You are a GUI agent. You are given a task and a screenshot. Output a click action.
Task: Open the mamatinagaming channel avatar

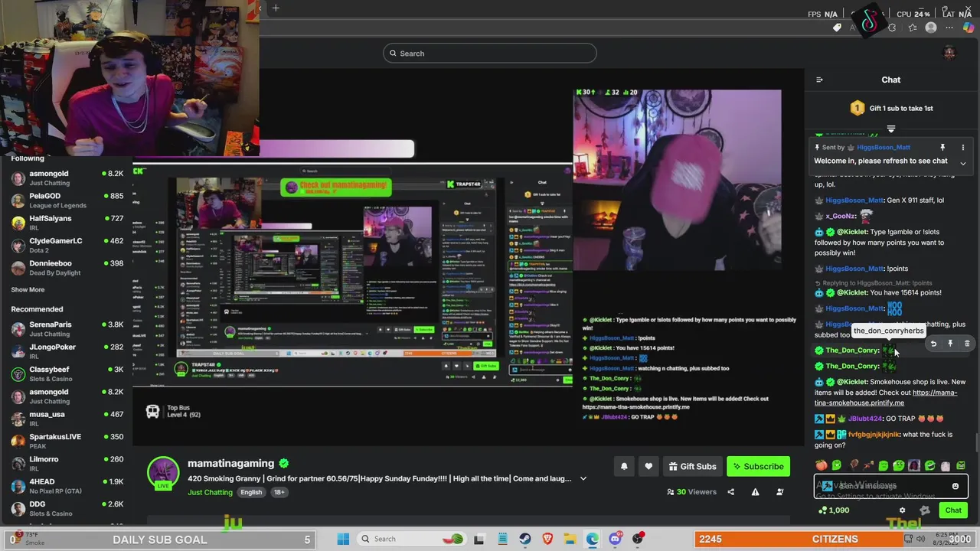pyautogui.click(x=163, y=473)
